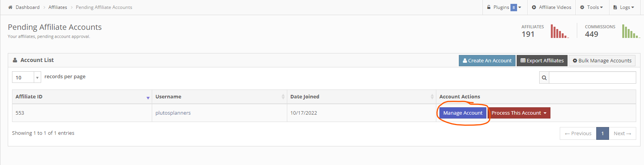The height and width of the screenshot is (165, 644).
Task: Sort table by Date Joined arrows
Action: point(432,97)
